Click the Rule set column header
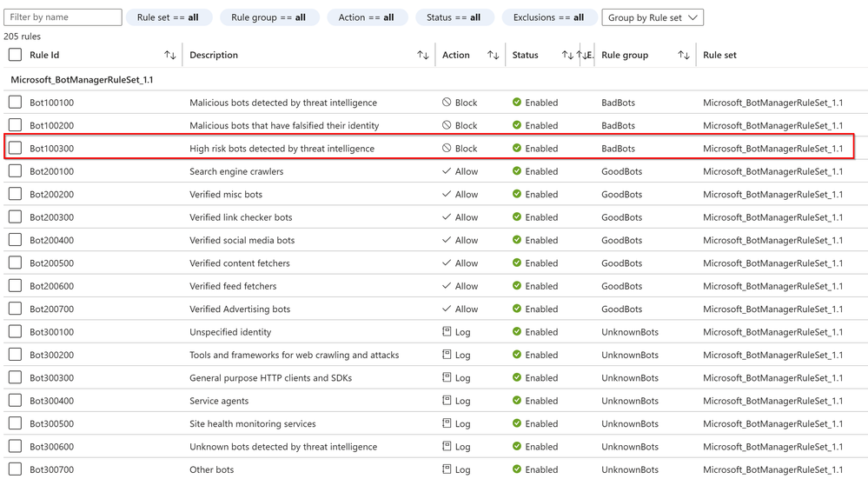Image resolution: width=868 pixels, height=479 pixels. (719, 55)
